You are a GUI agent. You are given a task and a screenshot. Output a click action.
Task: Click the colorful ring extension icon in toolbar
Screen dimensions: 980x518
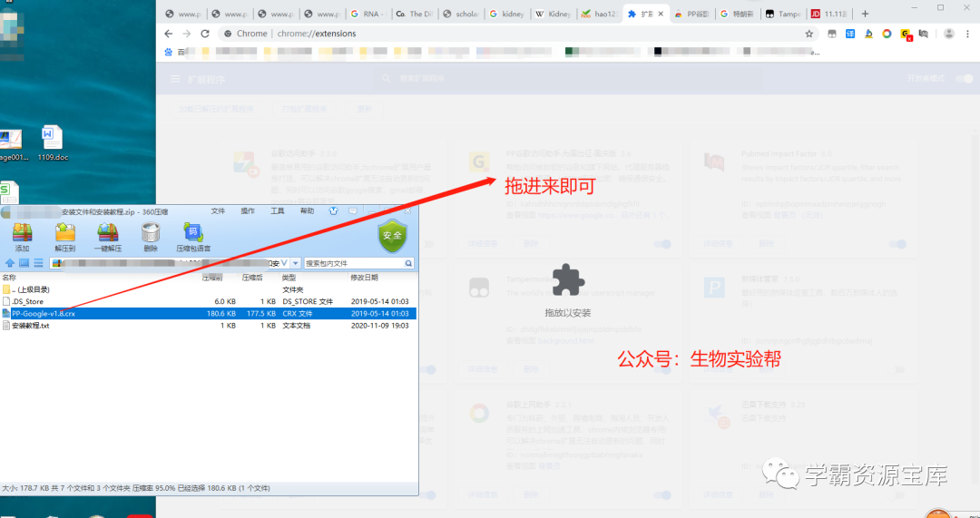coord(887,34)
